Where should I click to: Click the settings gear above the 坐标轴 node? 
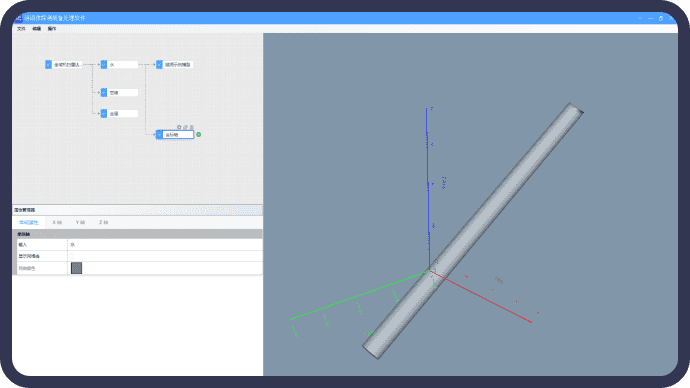179,127
